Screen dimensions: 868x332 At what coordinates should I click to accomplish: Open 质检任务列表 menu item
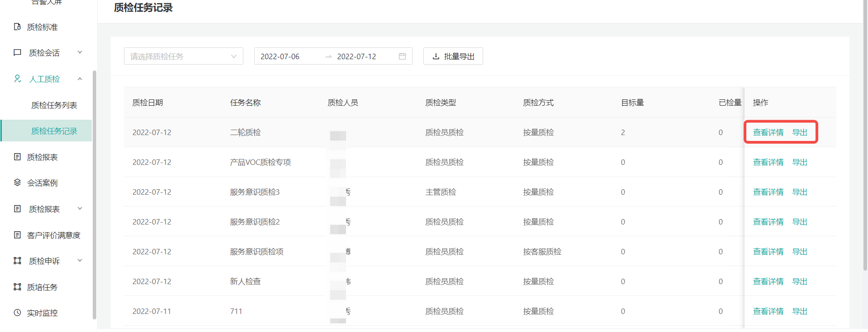(x=54, y=105)
